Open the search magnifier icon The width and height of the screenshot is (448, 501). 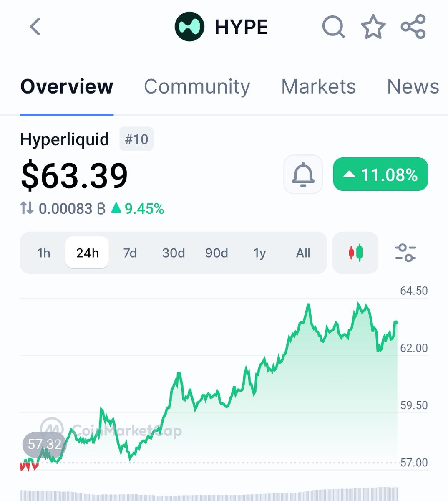tap(334, 27)
